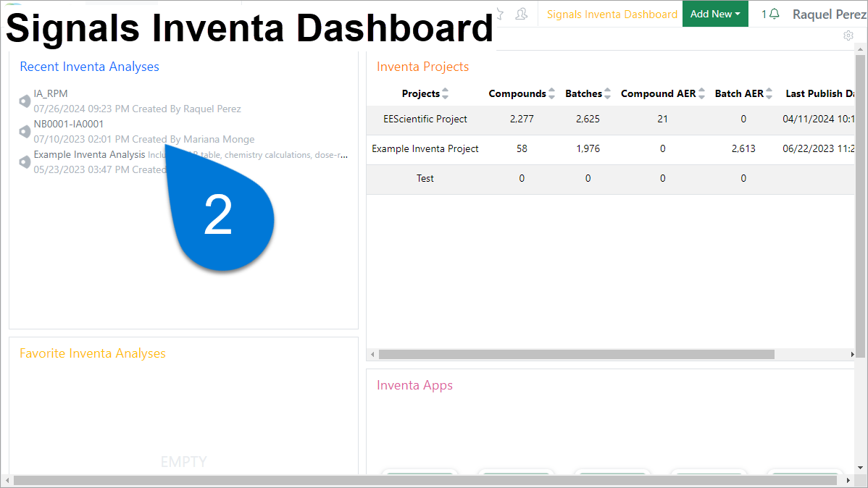Image resolution: width=868 pixels, height=488 pixels.
Task: Click the Batch AER sort arrows
Action: coord(767,93)
